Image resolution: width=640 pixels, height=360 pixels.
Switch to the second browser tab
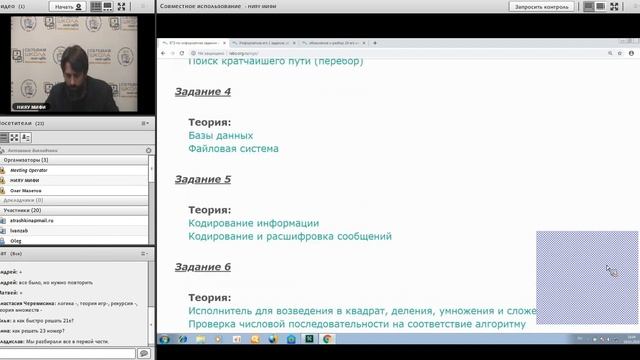263,43
